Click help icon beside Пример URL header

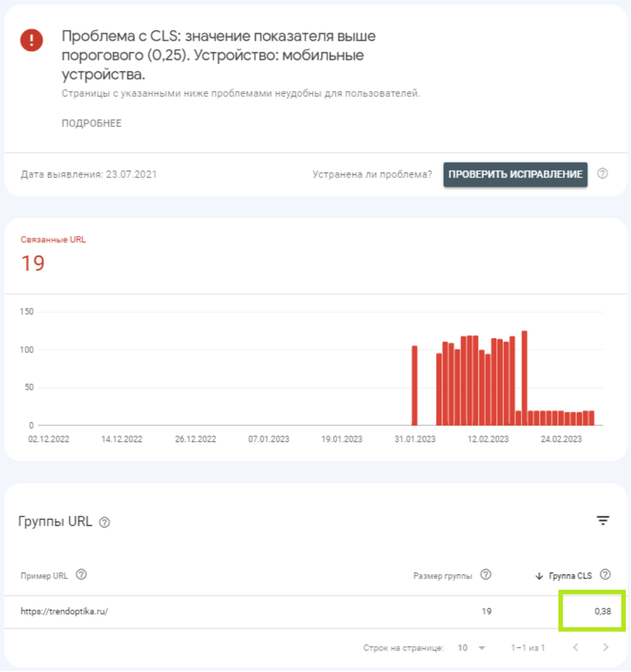81,575
